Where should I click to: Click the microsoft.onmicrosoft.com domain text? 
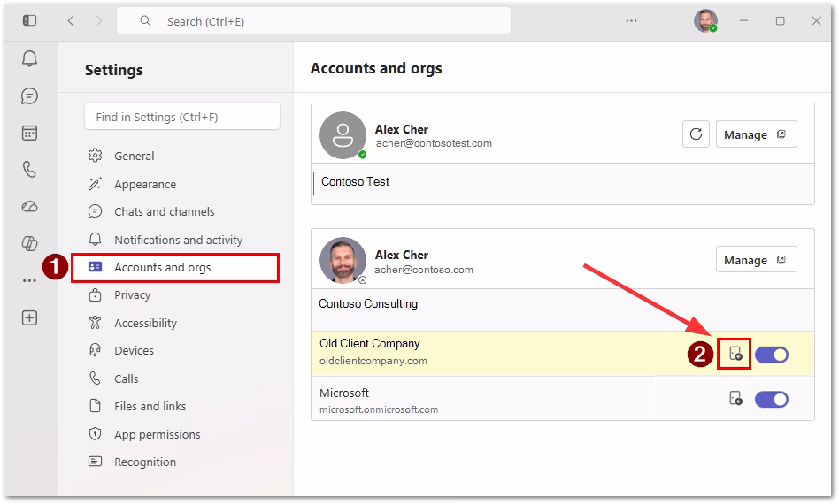pyautogui.click(x=379, y=410)
